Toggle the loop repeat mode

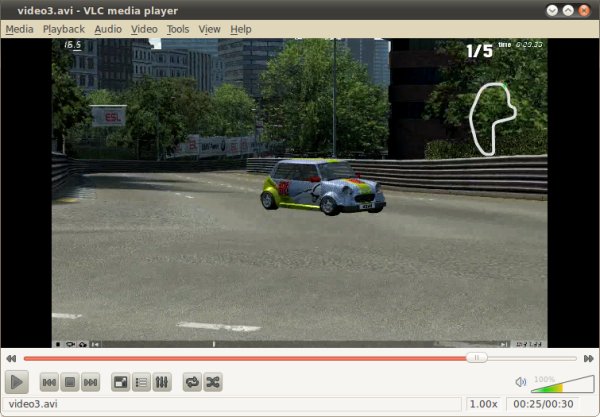[192, 382]
